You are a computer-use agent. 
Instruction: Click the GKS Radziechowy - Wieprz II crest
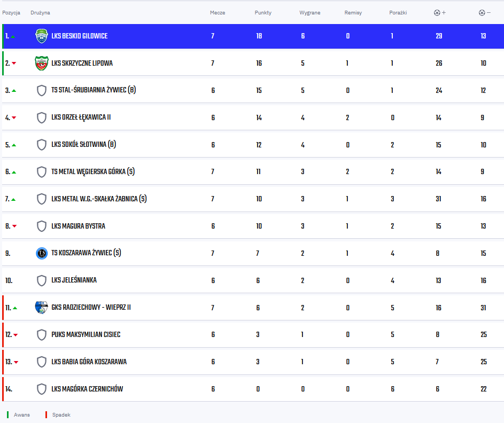click(42, 308)
